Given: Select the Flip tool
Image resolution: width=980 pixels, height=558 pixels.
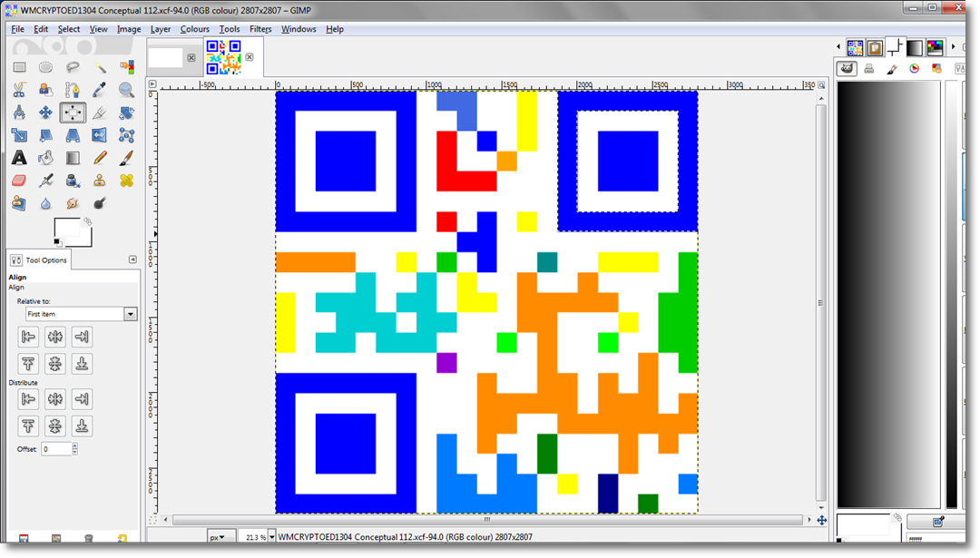Looking at the screenshot, I should (x=100, y=135).
